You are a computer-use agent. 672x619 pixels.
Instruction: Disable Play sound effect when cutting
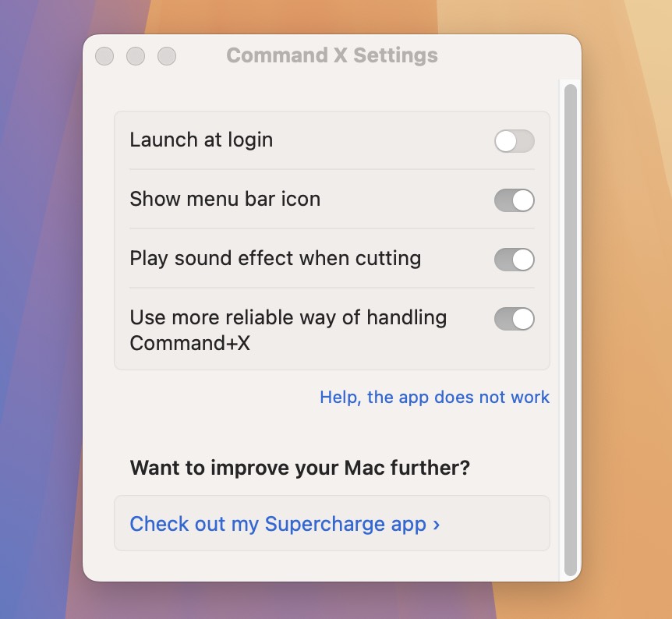(515, 260)
